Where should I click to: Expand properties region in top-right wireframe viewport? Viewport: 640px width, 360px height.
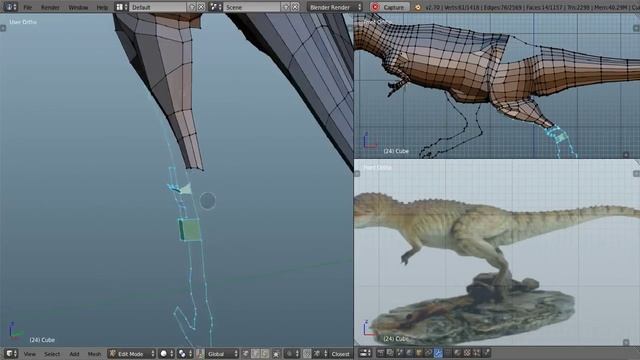pyautogui.click(x=636, y=28)
